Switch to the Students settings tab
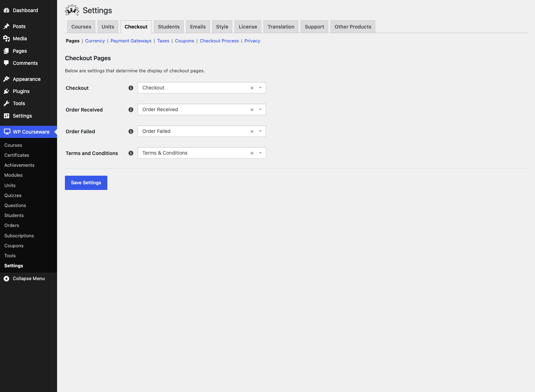This screenshot has width=535, height=392. 169,27
